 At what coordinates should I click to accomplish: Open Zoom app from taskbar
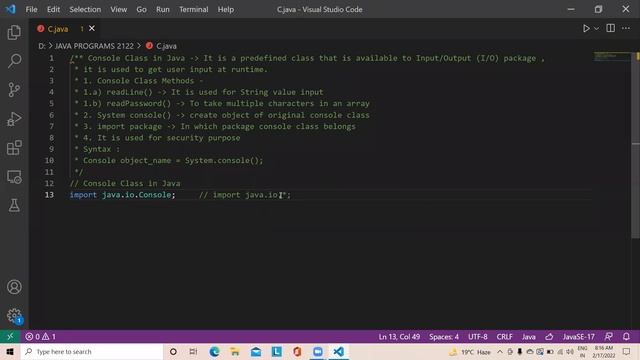coord(318,351)
